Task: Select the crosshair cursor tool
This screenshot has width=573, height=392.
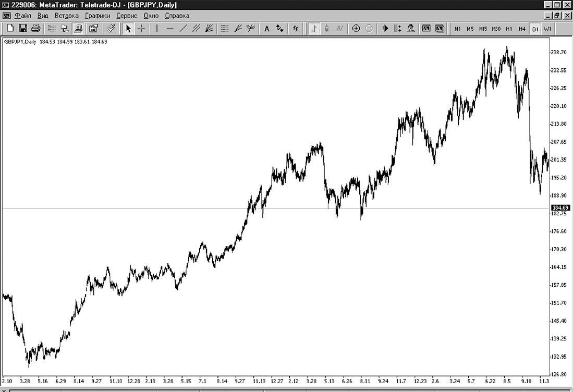Action: 141,29
